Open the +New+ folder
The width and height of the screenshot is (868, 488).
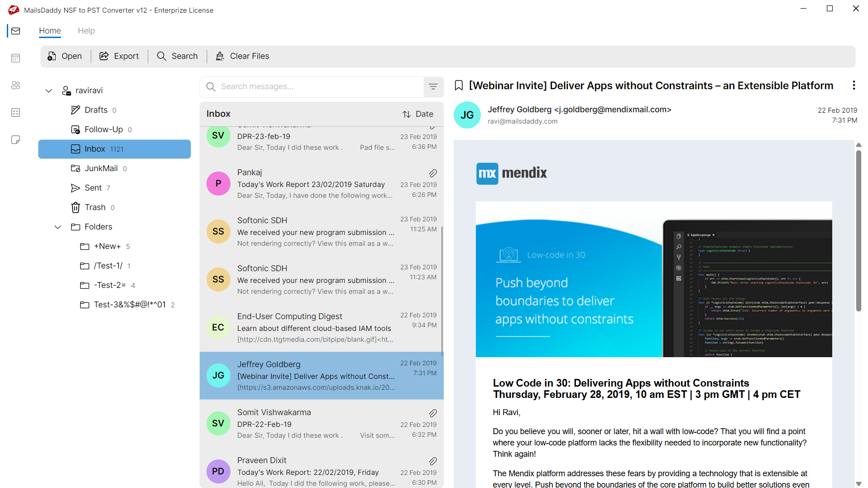(x=115, y=246)
